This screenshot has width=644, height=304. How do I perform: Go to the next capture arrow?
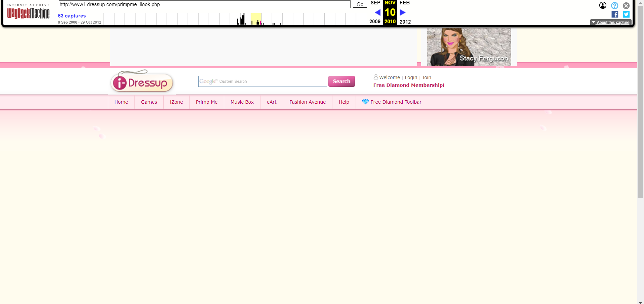402,12
